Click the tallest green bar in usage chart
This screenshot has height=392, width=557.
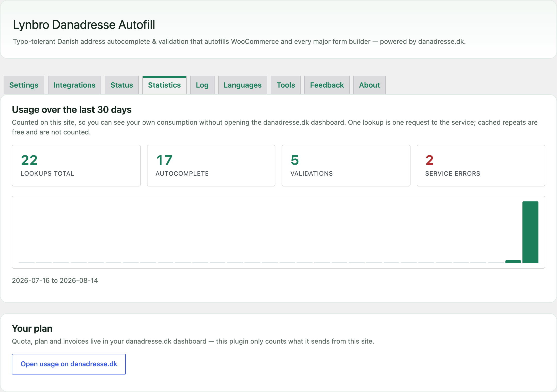(x=530, y=232)
